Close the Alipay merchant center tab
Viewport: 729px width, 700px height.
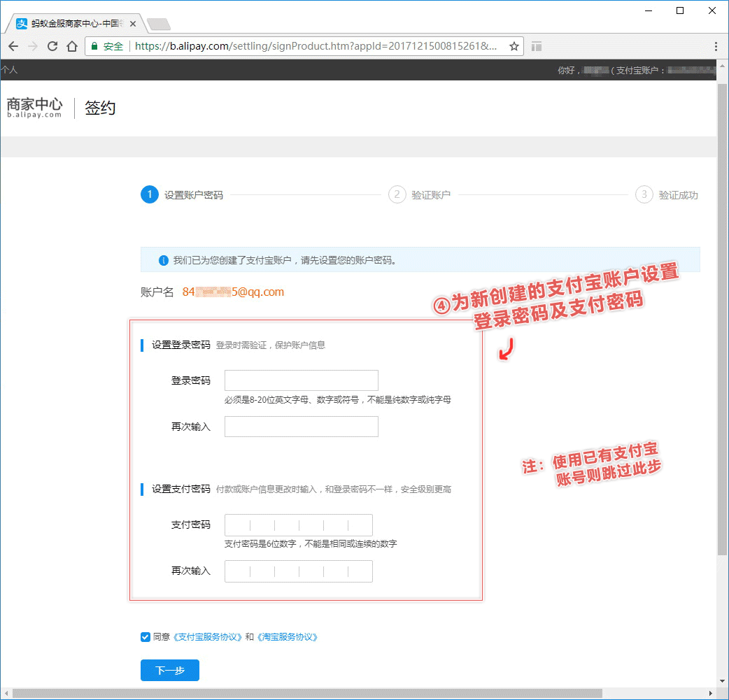(133, 24)
